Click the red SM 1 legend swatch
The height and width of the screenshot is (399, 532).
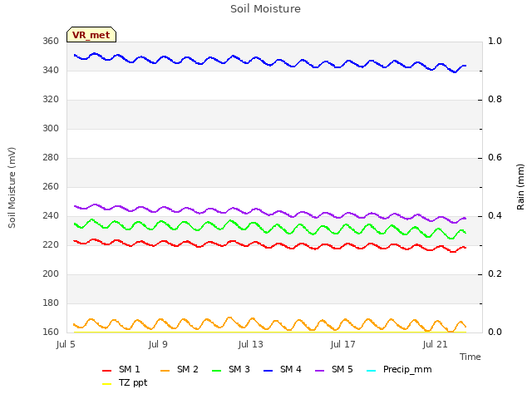(x=107, y=371)
